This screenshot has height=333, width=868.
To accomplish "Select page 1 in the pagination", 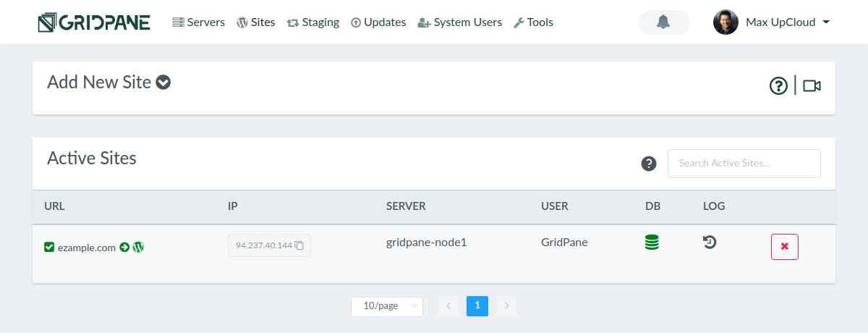I will (x=477, y=306).
